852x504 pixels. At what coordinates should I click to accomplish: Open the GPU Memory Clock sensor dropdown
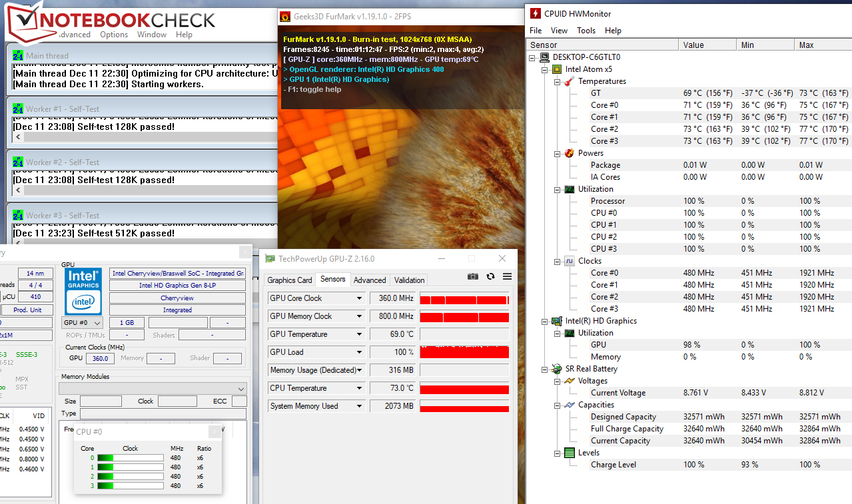point(360,316)
